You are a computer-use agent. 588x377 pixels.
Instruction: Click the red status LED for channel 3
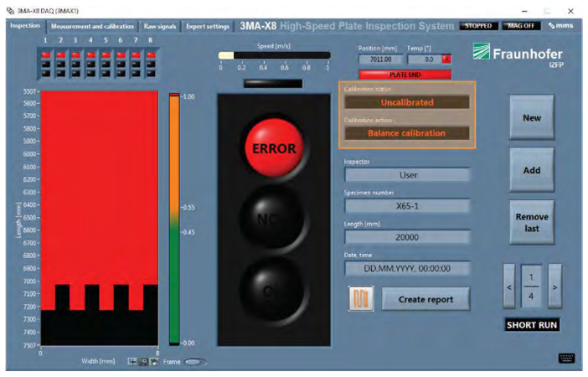(x=75, y=55)
